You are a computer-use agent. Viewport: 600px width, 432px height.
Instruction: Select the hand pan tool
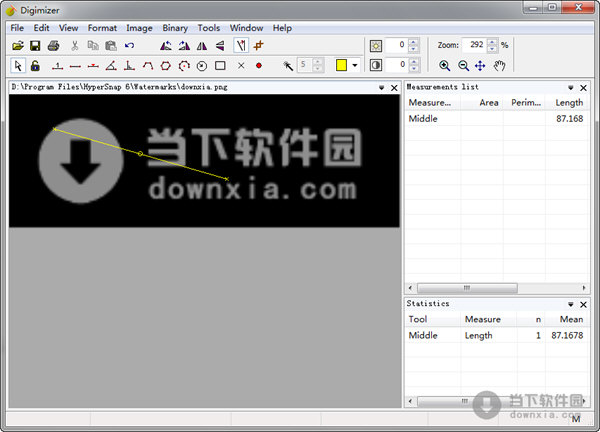(499, 66)
